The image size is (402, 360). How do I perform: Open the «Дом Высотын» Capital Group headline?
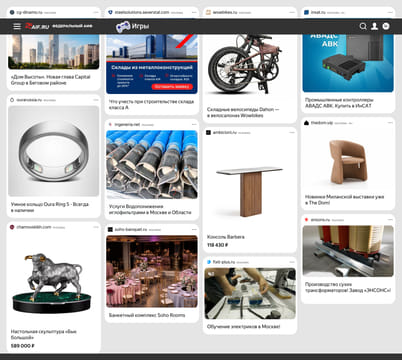pyautogui.click(x=50, y=80)
